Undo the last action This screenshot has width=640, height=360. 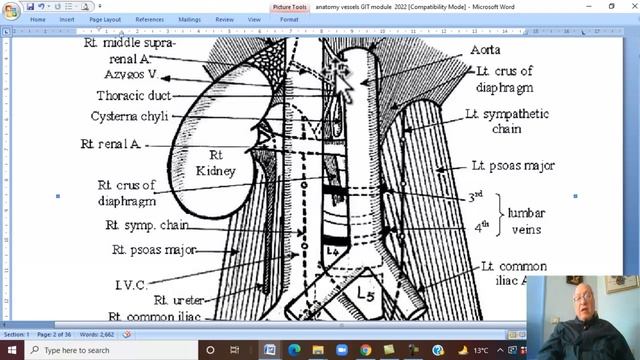(x=41, y=7)
